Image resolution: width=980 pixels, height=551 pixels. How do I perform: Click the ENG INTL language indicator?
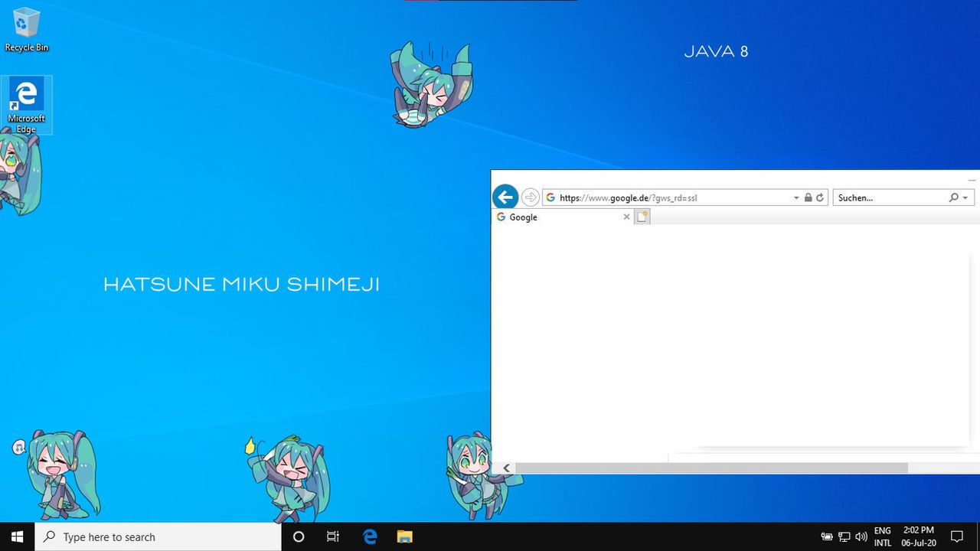click(883, 536)
